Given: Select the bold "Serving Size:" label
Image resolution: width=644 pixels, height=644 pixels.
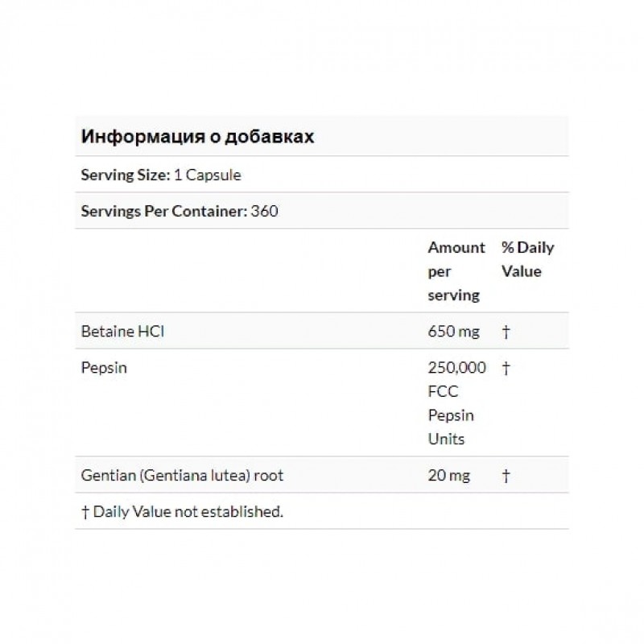Looking at the screenshot, I should pos(126,175).
